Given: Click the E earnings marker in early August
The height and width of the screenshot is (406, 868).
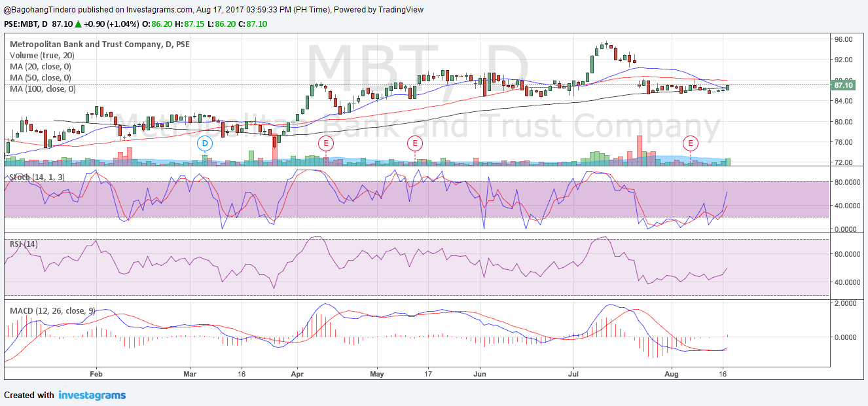Looking at the screenshot, I should point(691,142).
